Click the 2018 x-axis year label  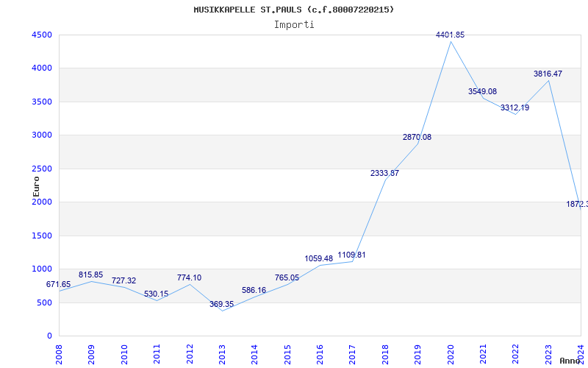[x=385, y=355]
